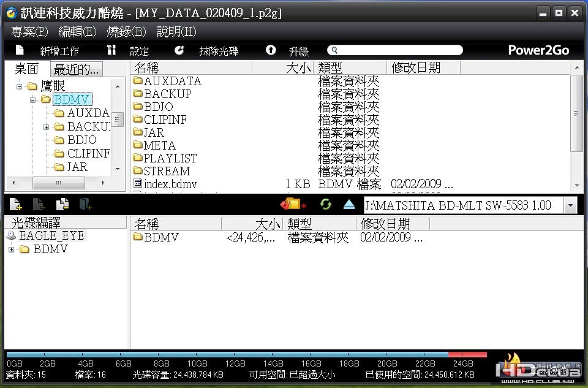588x388 pixels.
Task: Click the green refresh arrows icon
Action: [x=325, y=204]
